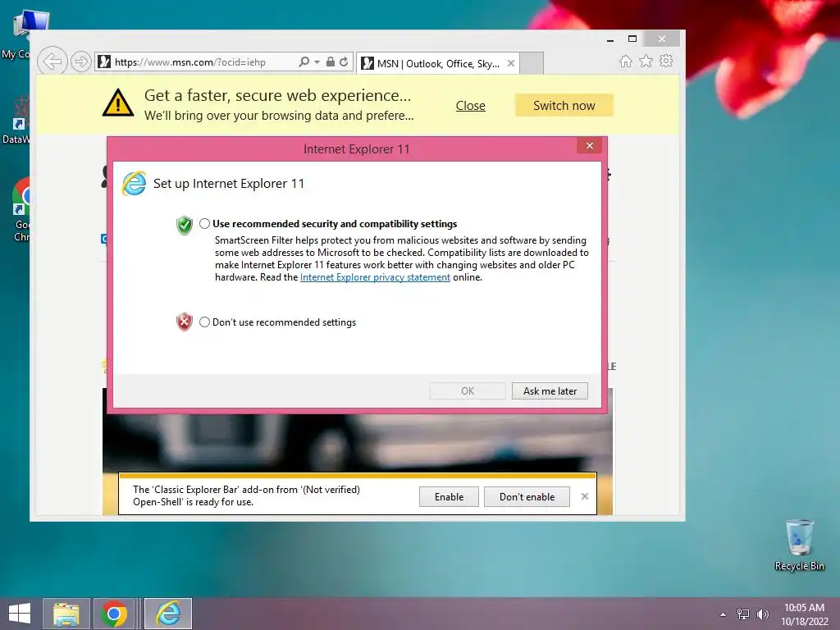Image resolution: width=840 pixels, height=630 pixels.
Task: Click the Close link in notification banner
Action: pyautogui.click(x=470, y=106)
